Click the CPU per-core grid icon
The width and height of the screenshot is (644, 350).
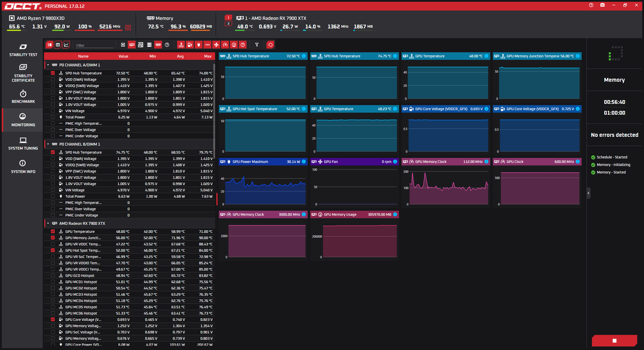tap(128, 28)
